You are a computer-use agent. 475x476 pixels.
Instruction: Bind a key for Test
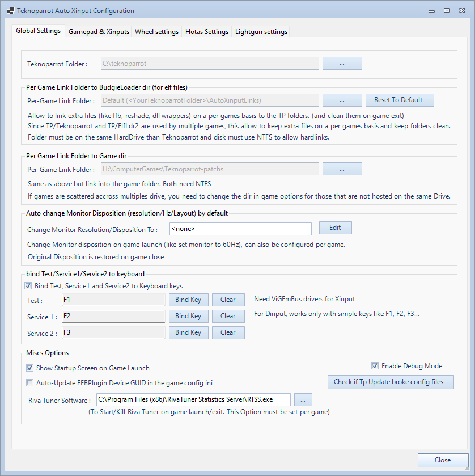click(x=189, y=300)
